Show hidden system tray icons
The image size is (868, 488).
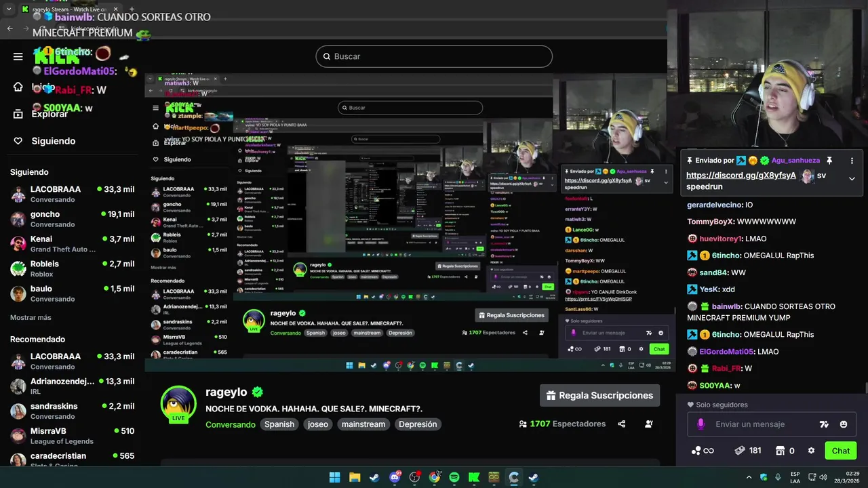point(751,477)
